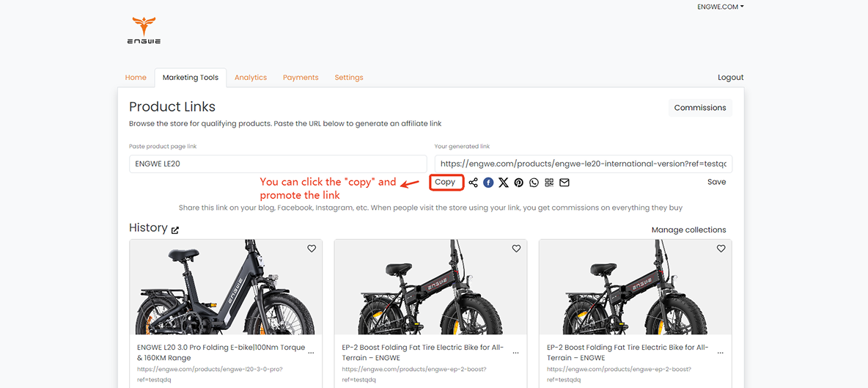Share link via WhatsApp icon
The image size is (868, 388).
534,183
